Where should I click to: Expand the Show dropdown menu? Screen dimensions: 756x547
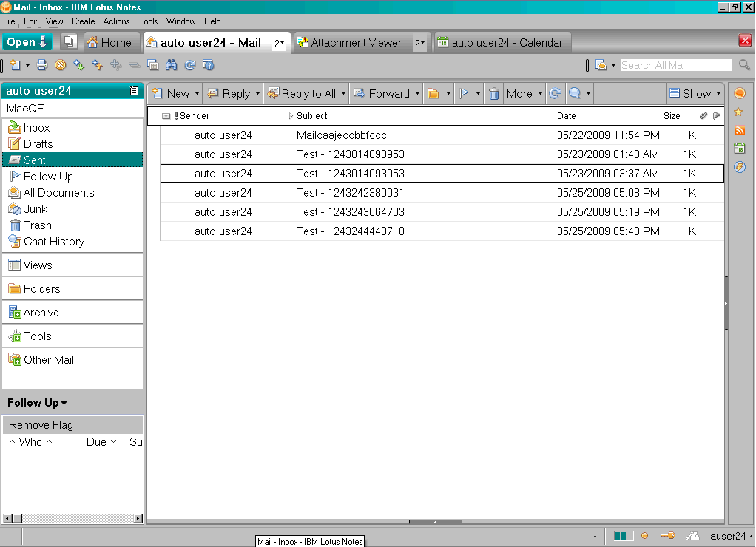tap(695, 94)
